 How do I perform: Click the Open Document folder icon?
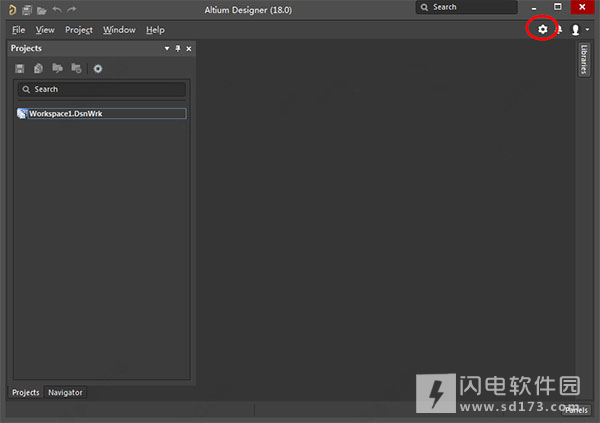pos(42,10)
